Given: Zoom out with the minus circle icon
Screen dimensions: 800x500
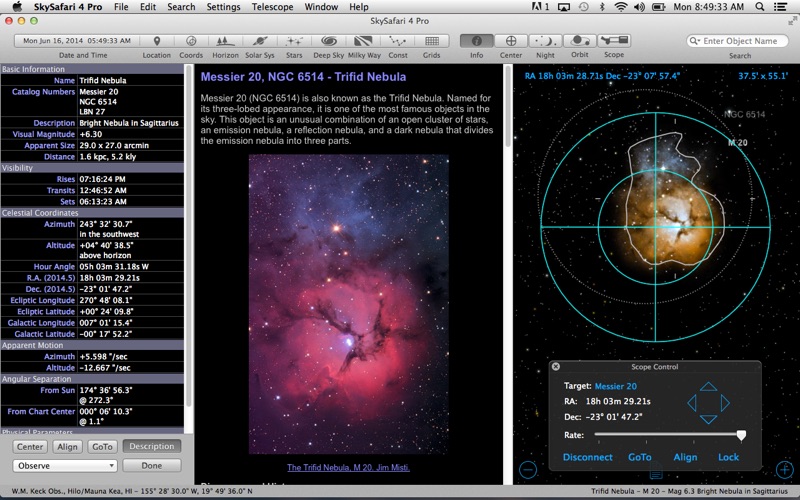Looking at the screenshot, I should [528, 469].
